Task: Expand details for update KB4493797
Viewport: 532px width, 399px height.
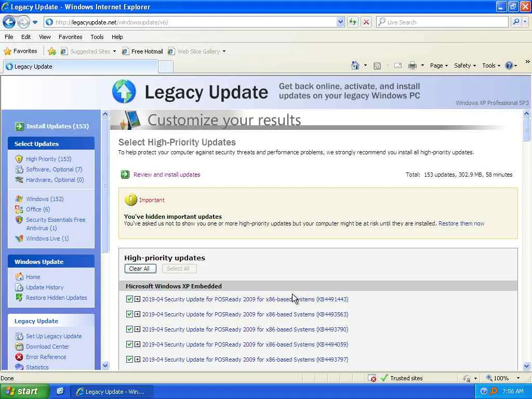Action: click(x=137, y=360)
